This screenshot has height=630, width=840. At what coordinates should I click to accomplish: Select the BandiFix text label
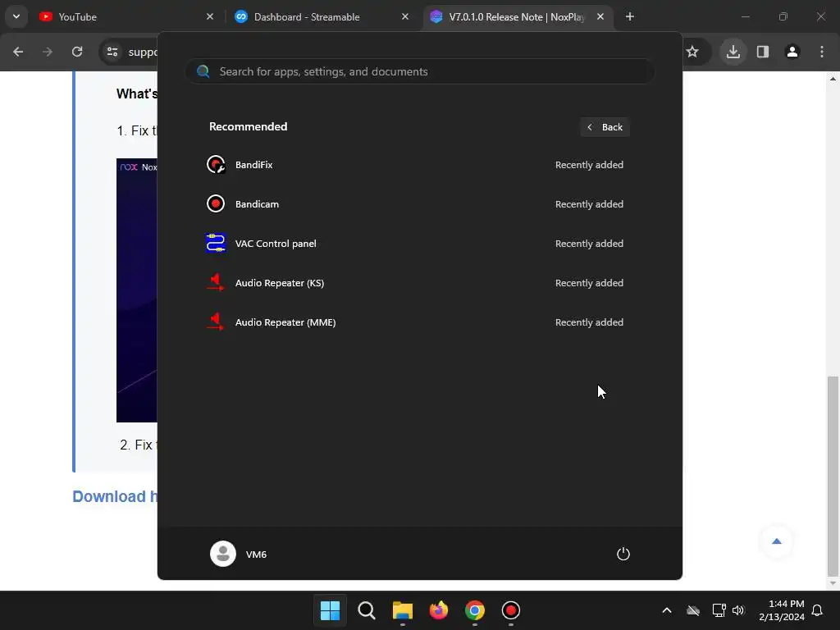(254, 165)
